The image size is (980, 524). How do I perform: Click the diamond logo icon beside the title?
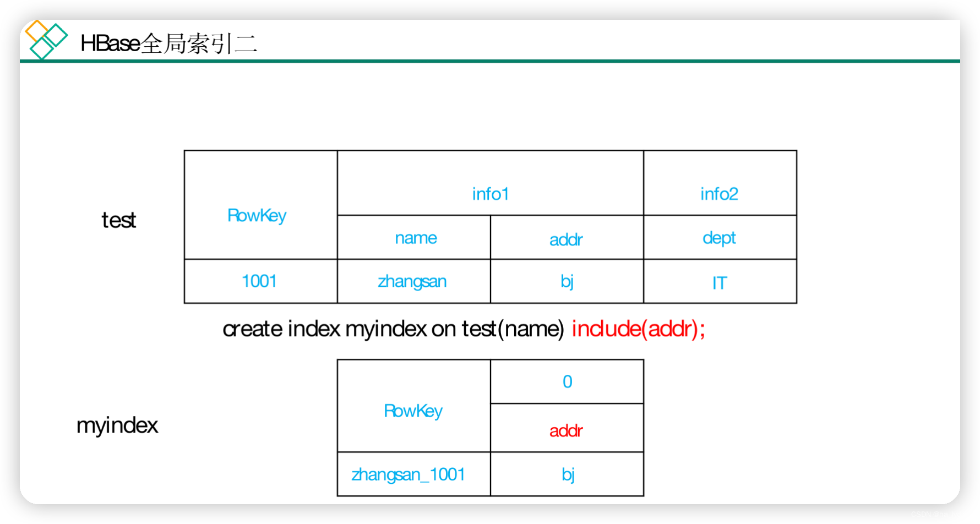46,39
